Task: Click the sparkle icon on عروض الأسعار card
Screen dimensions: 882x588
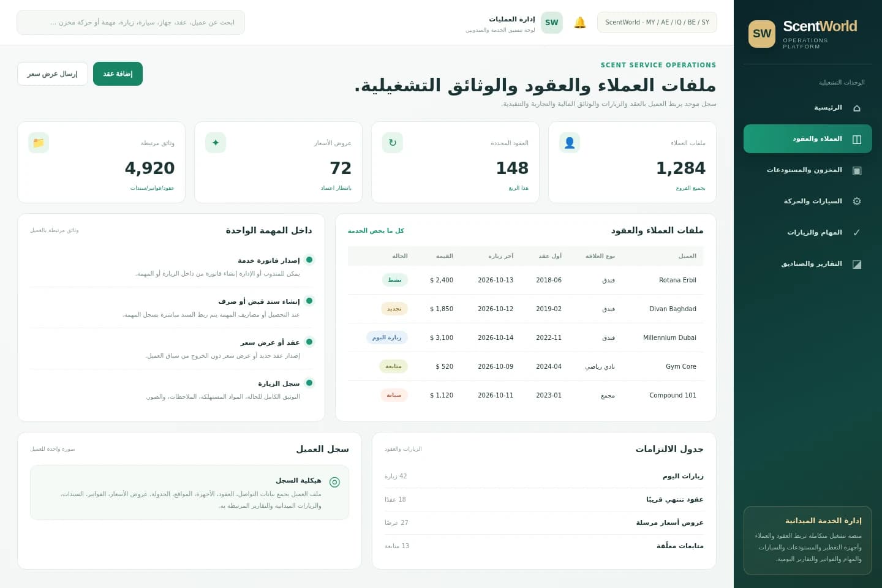Action: (x=216, y=143)
